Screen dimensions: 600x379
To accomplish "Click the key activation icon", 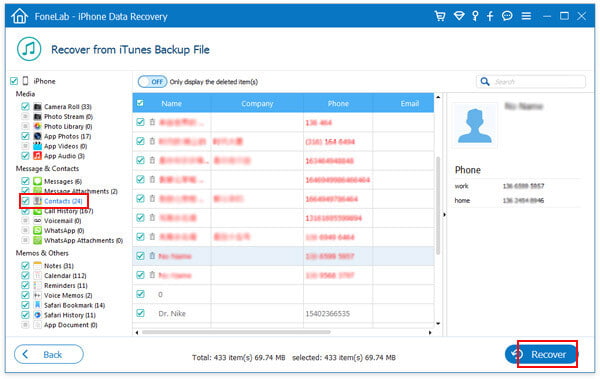I will pos(475,16).
